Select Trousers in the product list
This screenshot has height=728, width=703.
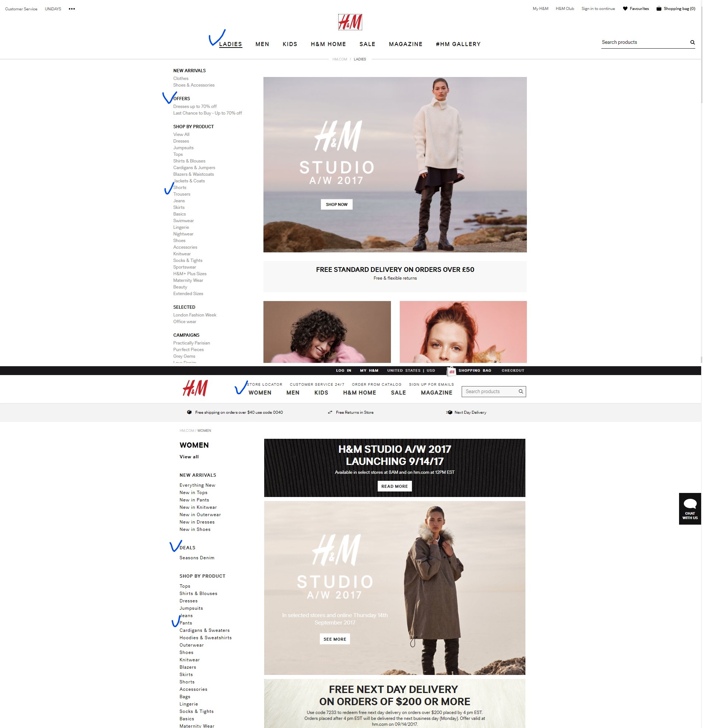[x=182, y=194]
